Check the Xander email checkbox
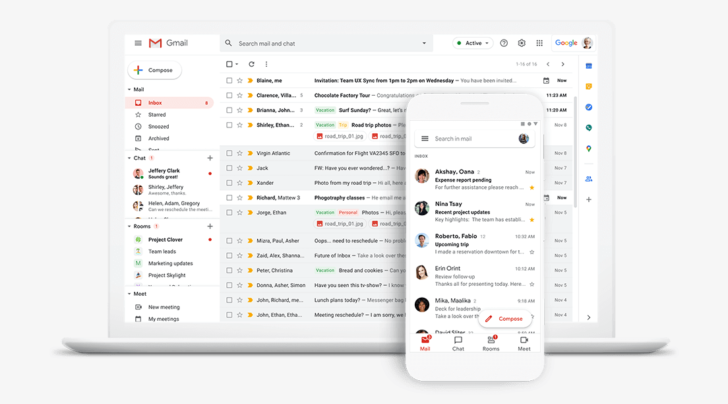 pyautogui.click(x=229, y=182)
